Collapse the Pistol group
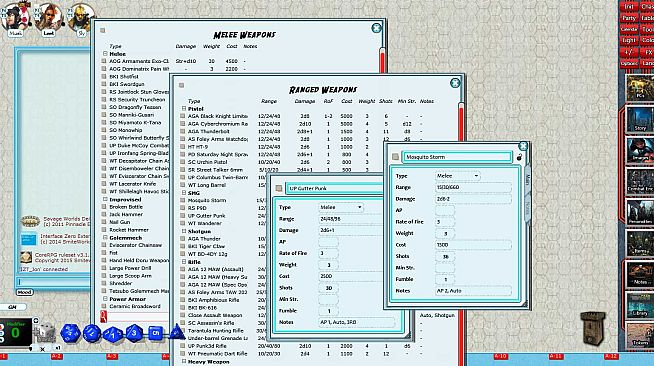This screenshot has width=654, height=366. click(184, 109)
